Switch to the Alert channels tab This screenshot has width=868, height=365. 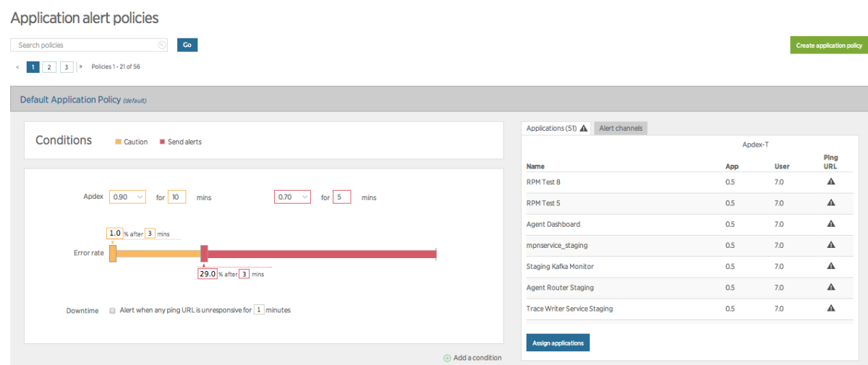(x=621, y=128)
